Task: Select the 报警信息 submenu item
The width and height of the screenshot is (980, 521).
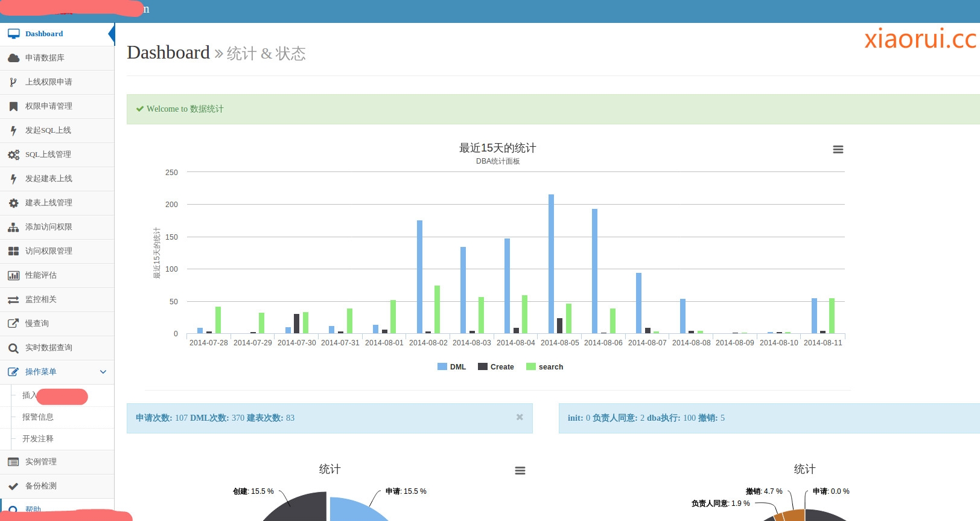Action: [x=38, y=417]
